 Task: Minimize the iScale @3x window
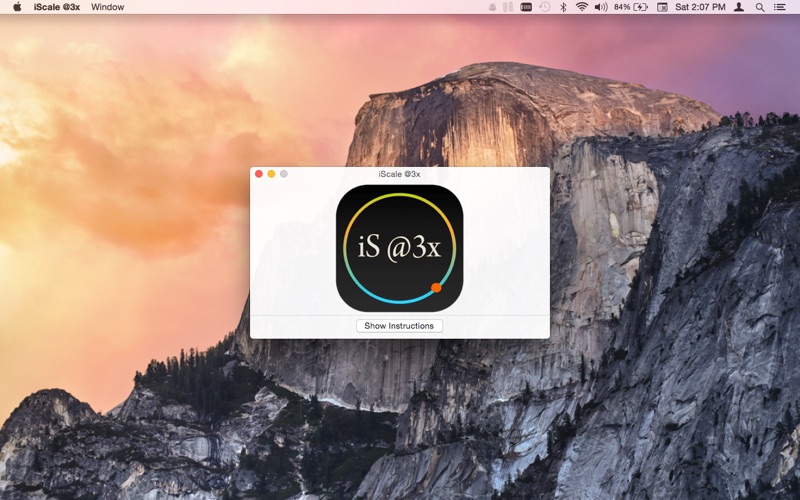(271, 174)
